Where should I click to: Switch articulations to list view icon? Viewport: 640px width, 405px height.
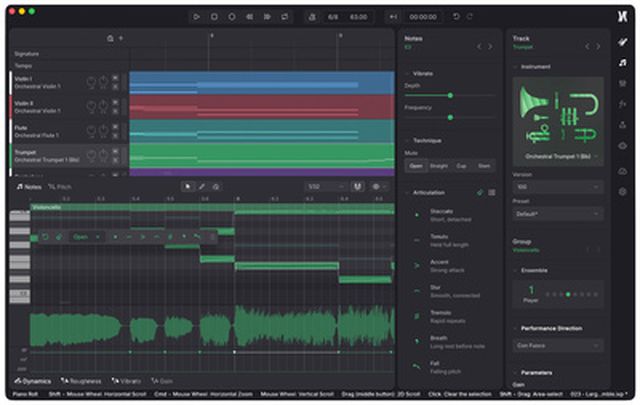point(492,193)
